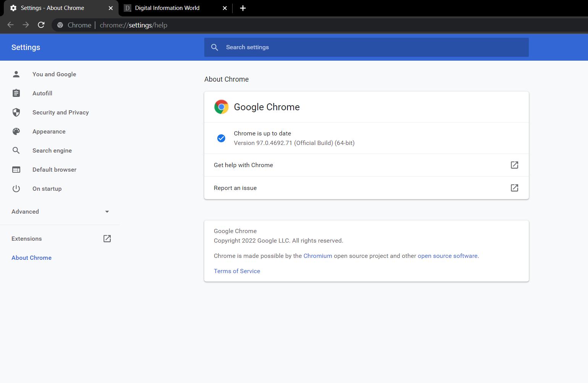Click the Advanced label in sidebar
Screen dimensions: 588x383
[25, 212]
